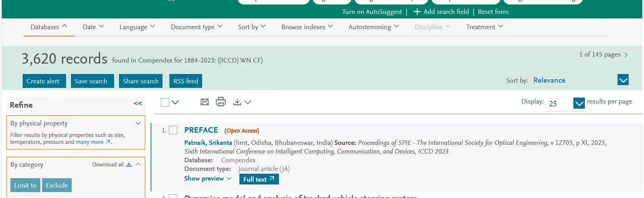This screenshot has height=198, width=644.
Task: Open the Full text link for PREFACE
Action: [x=259, y=179]
